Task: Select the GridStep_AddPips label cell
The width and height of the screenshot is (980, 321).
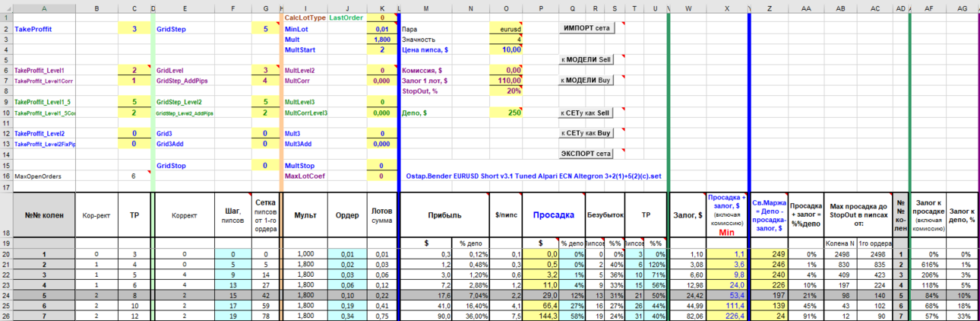Action: (x=185, y=81)
